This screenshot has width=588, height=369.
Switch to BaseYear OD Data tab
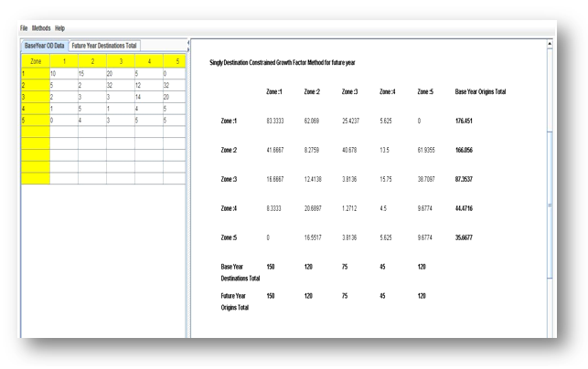(42, 46)
